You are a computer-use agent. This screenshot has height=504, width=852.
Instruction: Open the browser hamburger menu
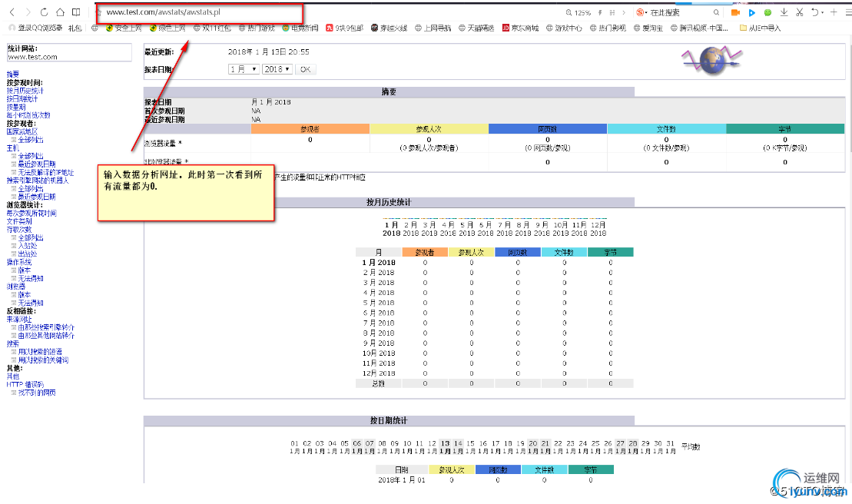[x=849, y=12]
